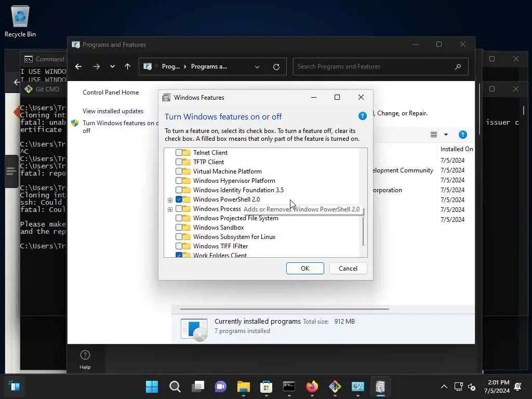Switch to Control Panel taskbar icon

click(x=357, y=387)
